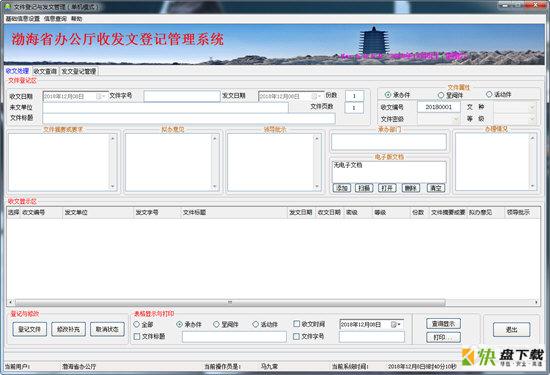Click the table's horizontal scrollbar thumb

pos(230,302)
